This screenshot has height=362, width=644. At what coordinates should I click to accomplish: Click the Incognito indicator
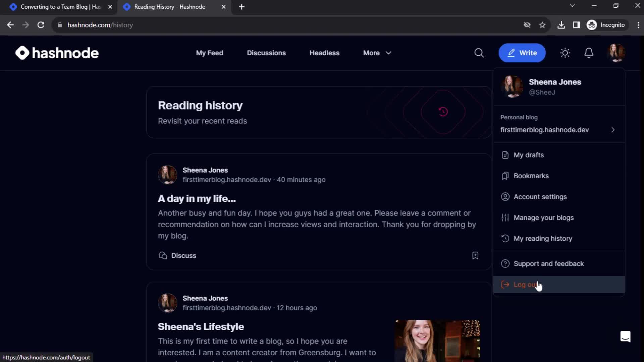(606, 25)
